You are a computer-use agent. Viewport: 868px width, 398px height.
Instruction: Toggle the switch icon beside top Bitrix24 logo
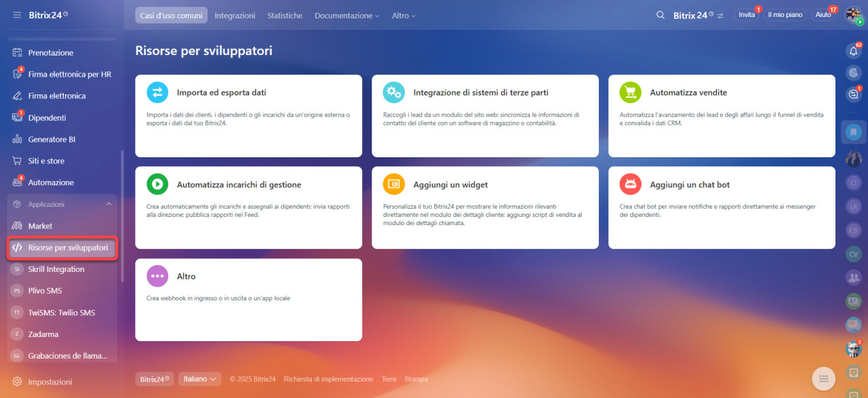point(720,15)
